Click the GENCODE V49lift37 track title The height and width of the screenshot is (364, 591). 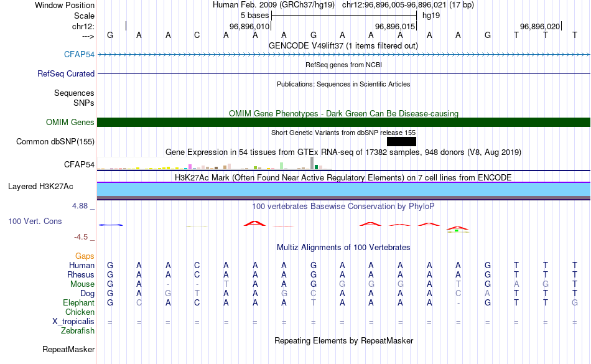343,45
